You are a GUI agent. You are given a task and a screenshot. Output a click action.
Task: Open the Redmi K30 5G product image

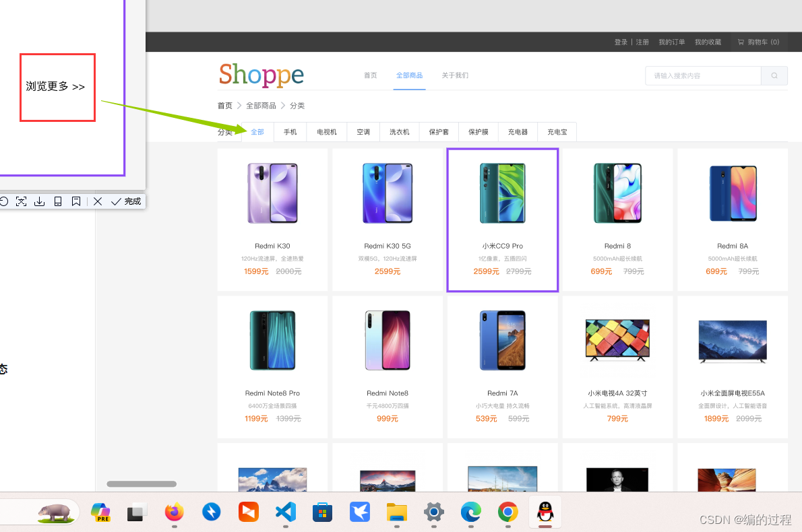(x=388, y=193)
